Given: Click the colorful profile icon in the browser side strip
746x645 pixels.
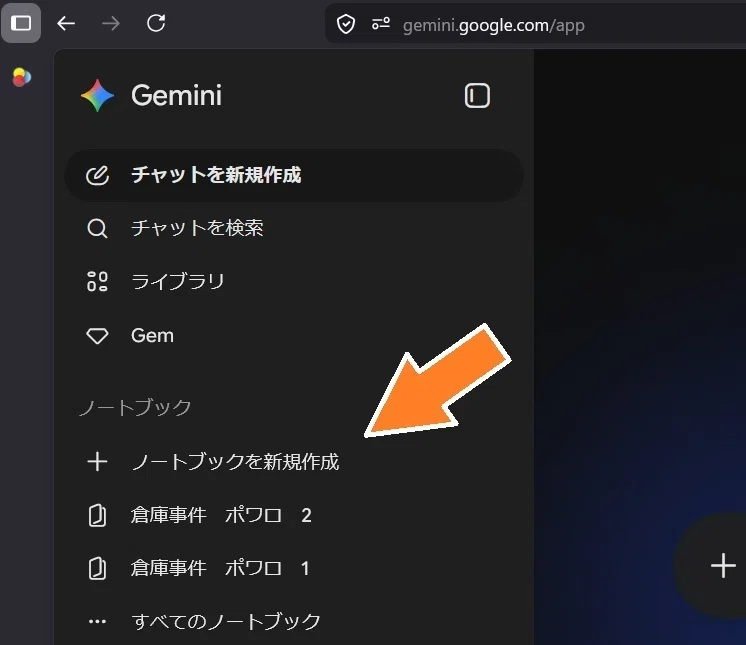Looking at the screenshot, I should coord(21,77).
